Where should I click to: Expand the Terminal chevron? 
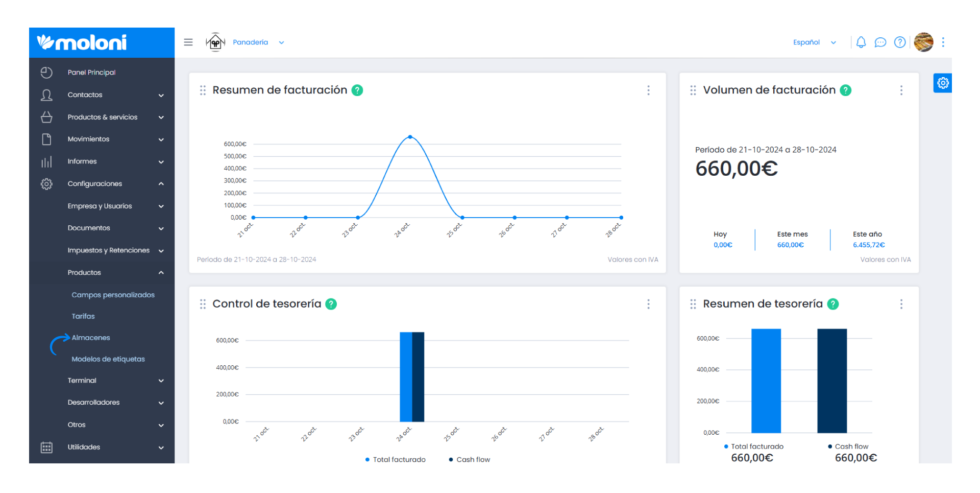coord(161,381)
